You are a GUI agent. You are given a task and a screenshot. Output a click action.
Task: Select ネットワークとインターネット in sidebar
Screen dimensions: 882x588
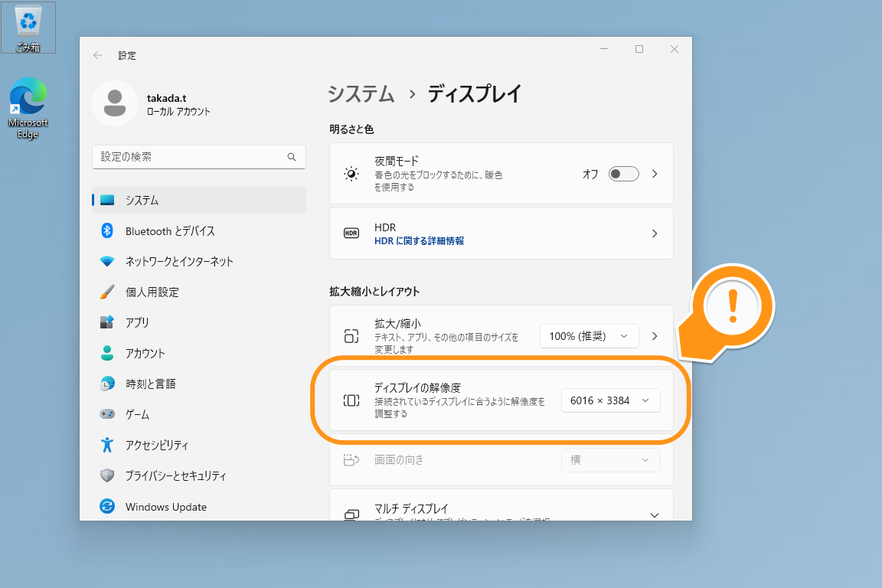(199, 261)
